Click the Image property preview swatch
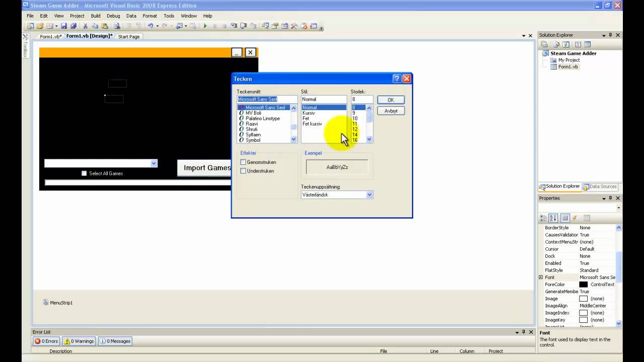Screen dimensions: 644x362 584,299
